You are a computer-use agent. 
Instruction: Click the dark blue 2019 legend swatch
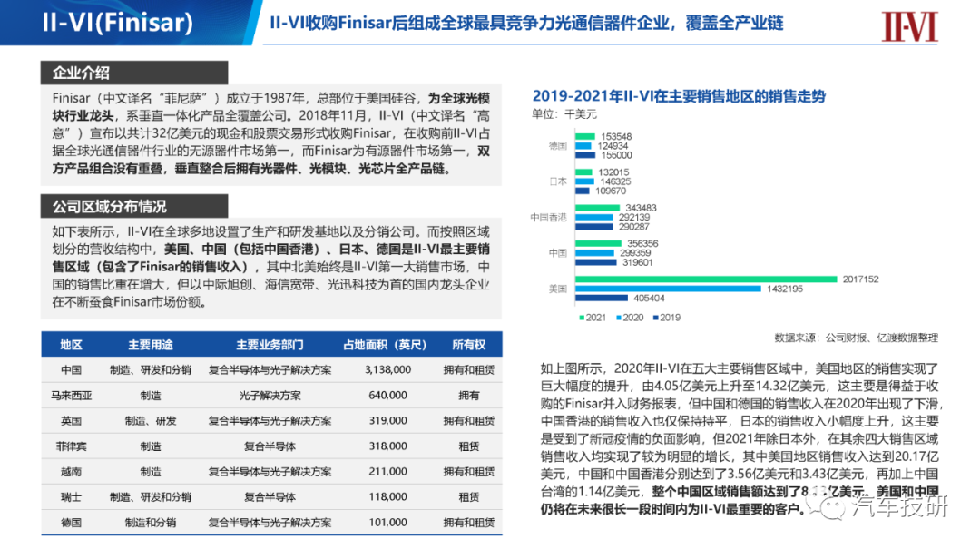tap(656, 318)
